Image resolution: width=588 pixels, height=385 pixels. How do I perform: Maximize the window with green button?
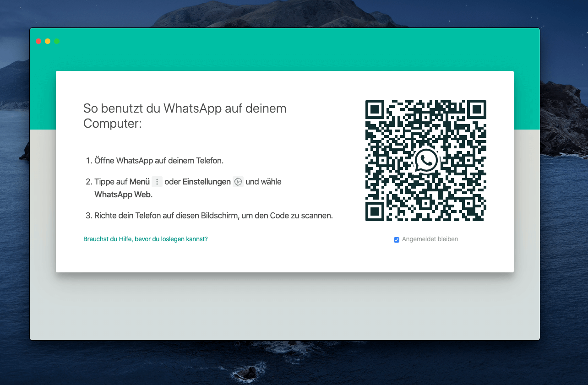coord(57,41)
